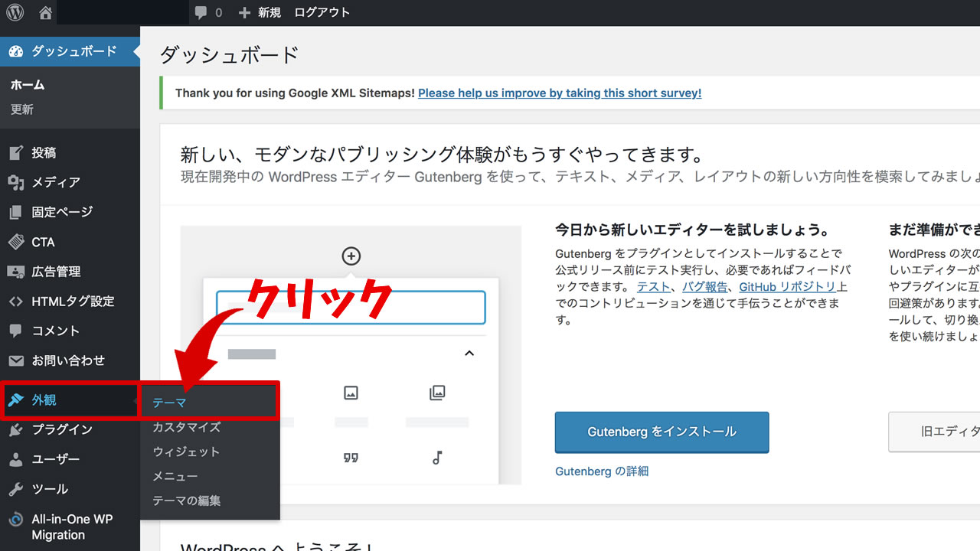This screenshot has width=980, height=551.
Task: Collapse the preview section chevron
Action: pyautogui.click(x=469, y=354)
